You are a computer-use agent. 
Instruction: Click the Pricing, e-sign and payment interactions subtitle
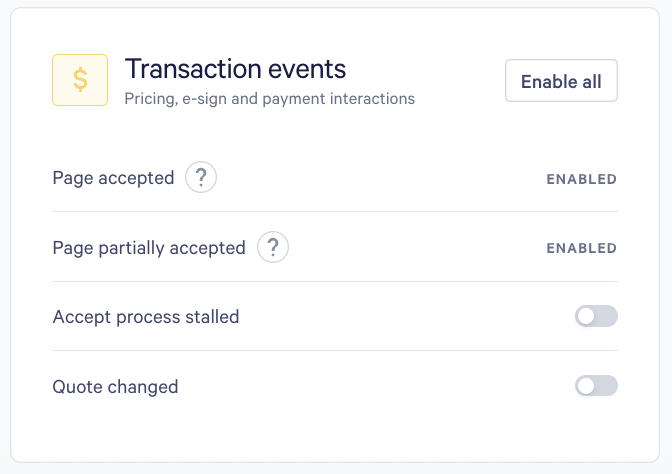coord(269,99)
